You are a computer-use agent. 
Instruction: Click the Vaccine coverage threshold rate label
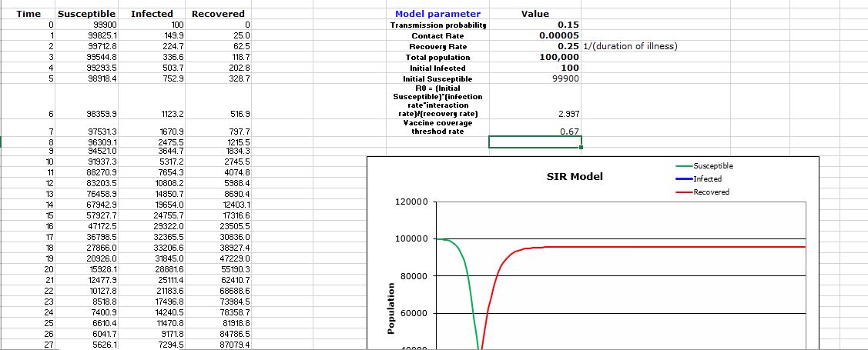point(438,128)
